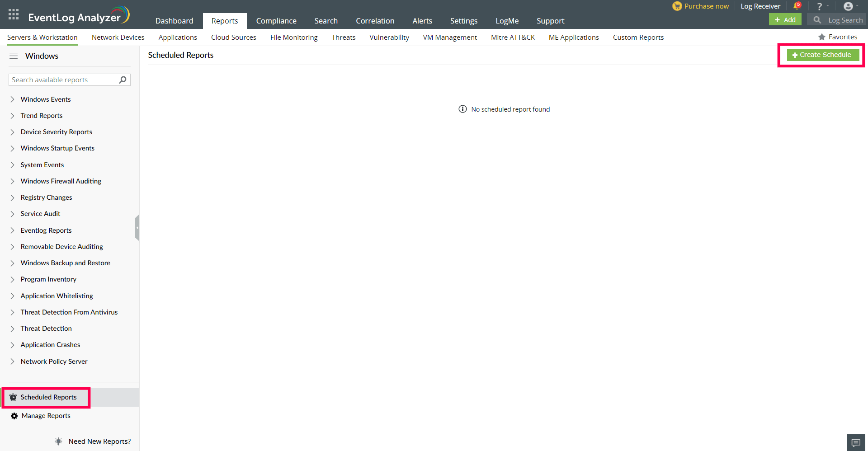Select the VM Management sub-tab
868x451 pixels.
(450, 38)
